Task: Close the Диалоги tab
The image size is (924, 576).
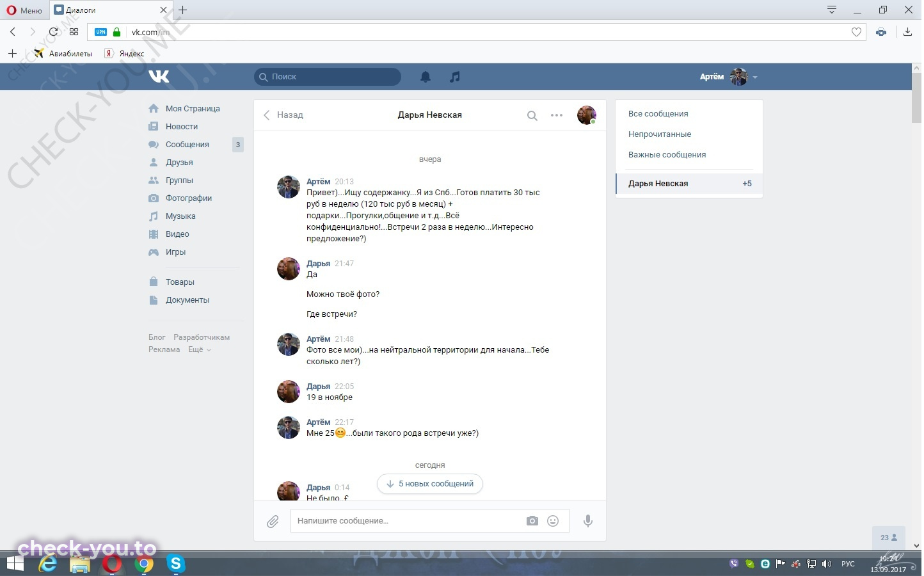Action: (163, 10)
